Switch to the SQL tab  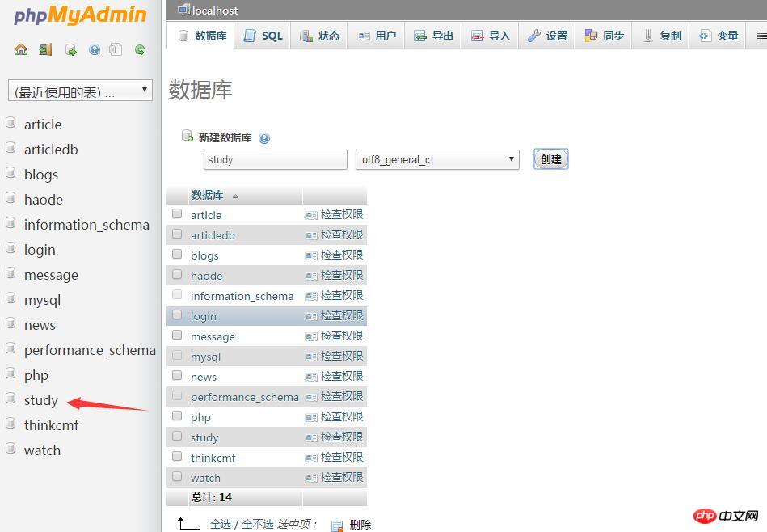pyautogui.click(x=263, y=36)
